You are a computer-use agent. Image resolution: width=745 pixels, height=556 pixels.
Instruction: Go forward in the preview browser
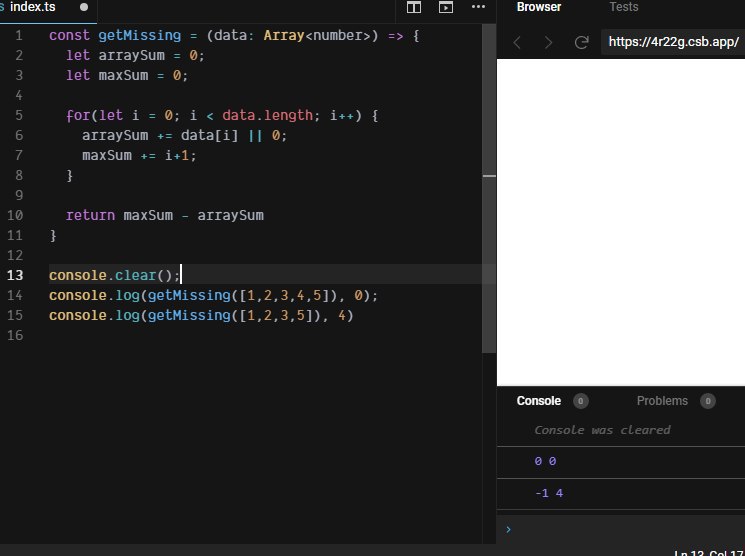[x=548, y=43]
